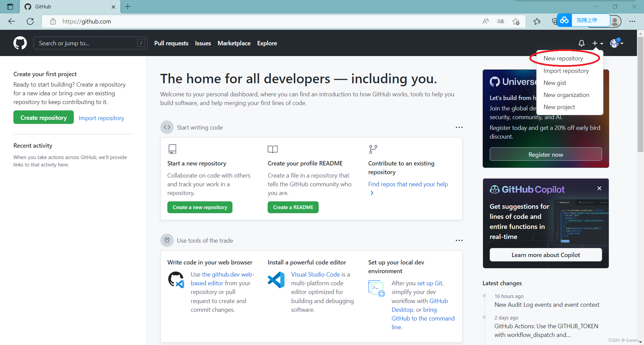The width and height of the screenshot is (644, 345).
Task: Click the Read aloud icon
Action: click(x=485, y=21)
